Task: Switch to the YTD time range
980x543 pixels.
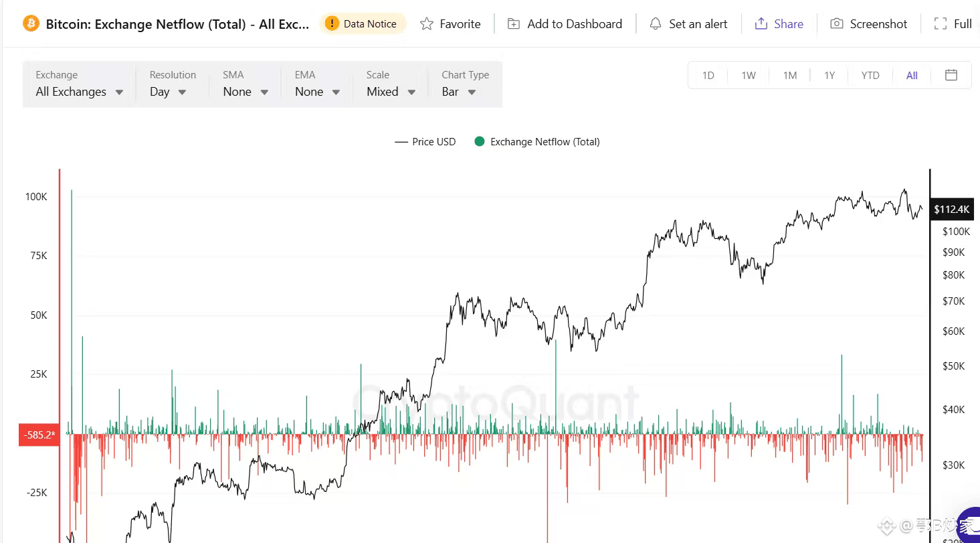Action: (x=870, y=76)
